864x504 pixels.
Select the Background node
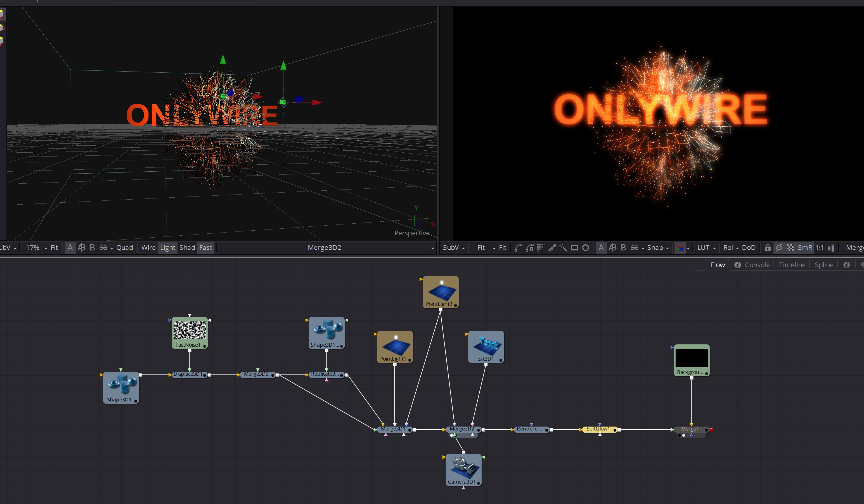pos(692,360)
